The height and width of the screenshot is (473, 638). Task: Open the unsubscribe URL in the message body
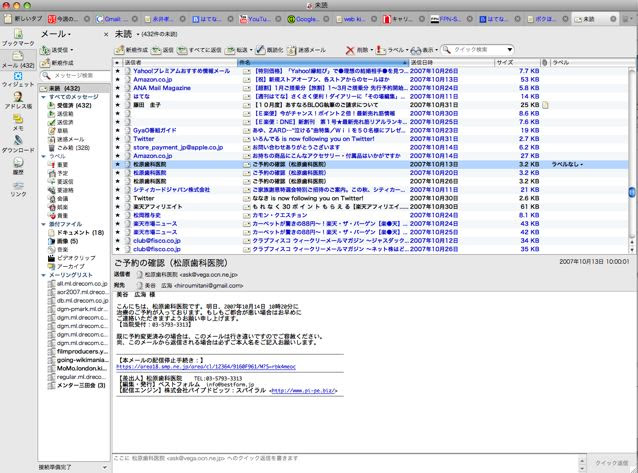[206, 367]
